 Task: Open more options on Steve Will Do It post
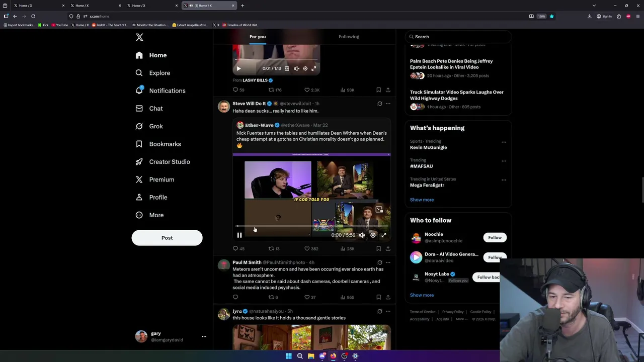(x=388, y=104)
